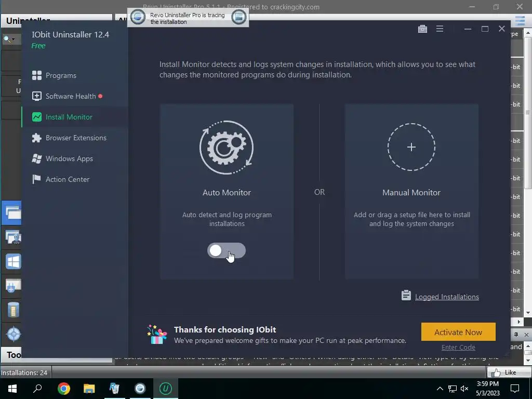The width and height of the screenshot is (532, 399).
Task: Click Revo list horizontal scrollbar right arrow
Action: pos(519,322)
